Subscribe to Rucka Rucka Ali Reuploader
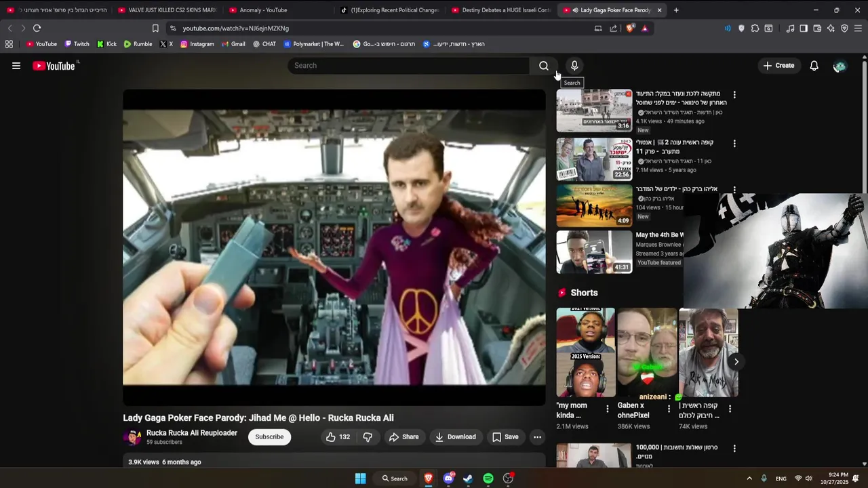This screenshot has height=488, width=868. [269, 437]
